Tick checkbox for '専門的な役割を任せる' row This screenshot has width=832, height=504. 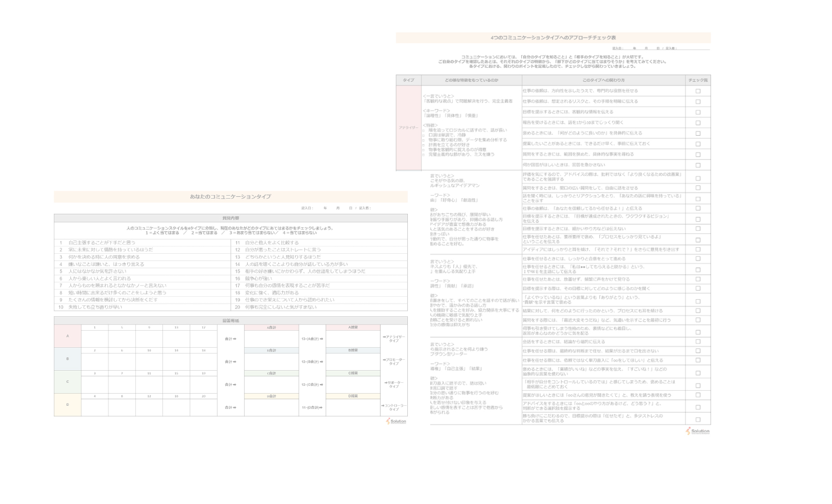697,91
